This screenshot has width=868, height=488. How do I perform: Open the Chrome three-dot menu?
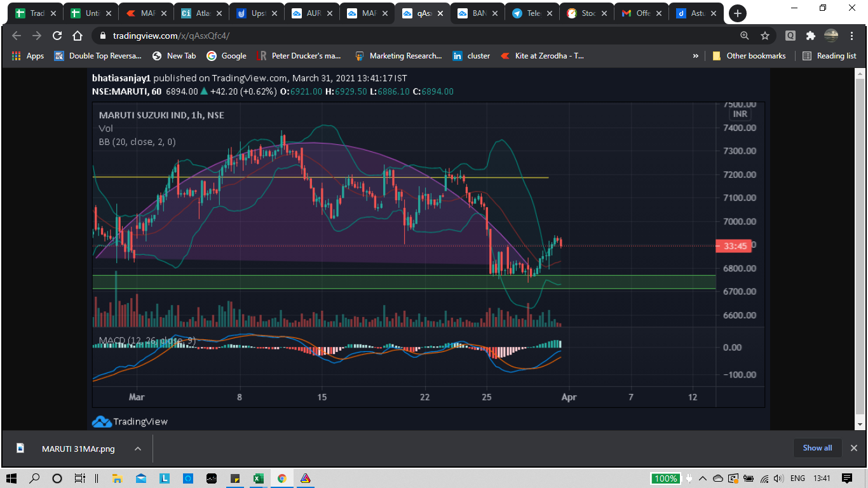click(851, 36)
